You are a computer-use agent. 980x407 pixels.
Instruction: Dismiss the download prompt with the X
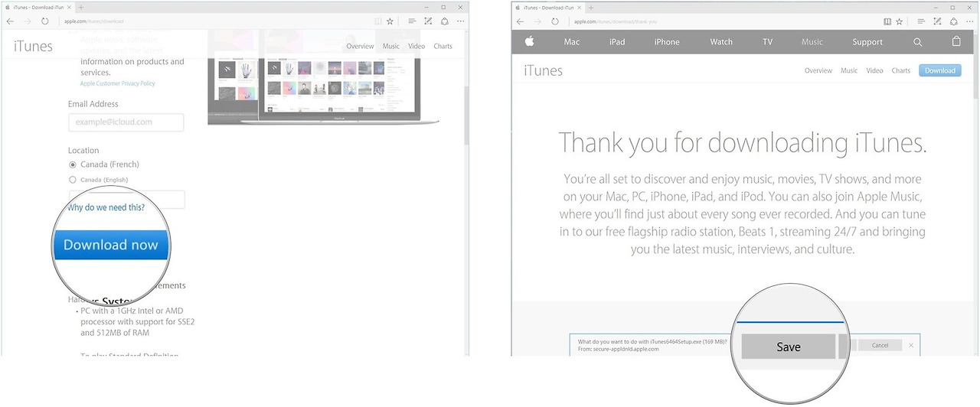911,345
